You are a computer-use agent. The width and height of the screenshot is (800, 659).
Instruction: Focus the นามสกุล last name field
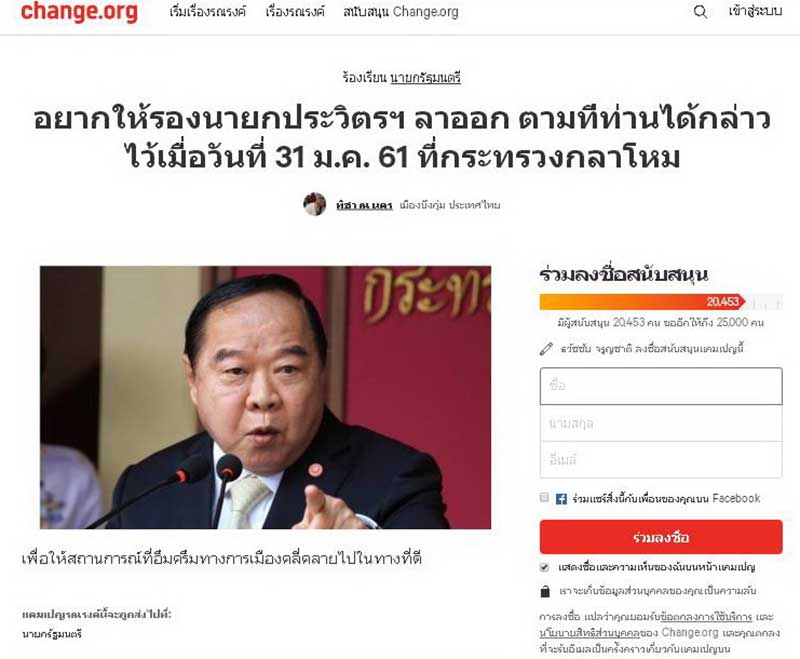point(661,423)
